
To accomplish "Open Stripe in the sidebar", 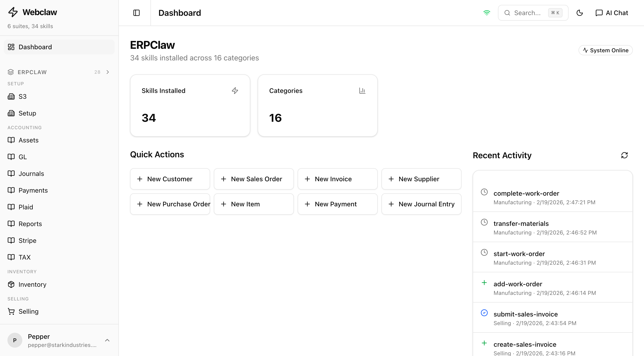I will coord(59,241).
